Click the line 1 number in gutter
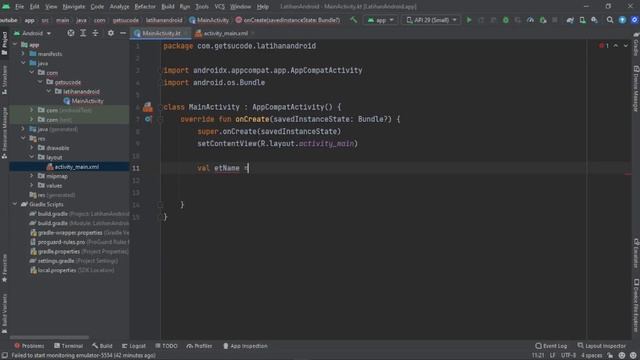 (x=138, y=46)
